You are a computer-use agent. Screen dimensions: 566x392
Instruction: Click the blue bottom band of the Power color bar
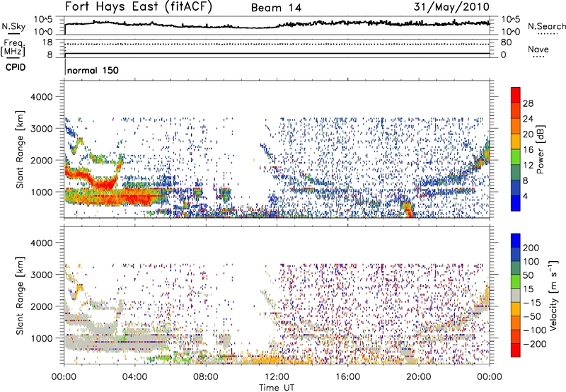point(516,203)
